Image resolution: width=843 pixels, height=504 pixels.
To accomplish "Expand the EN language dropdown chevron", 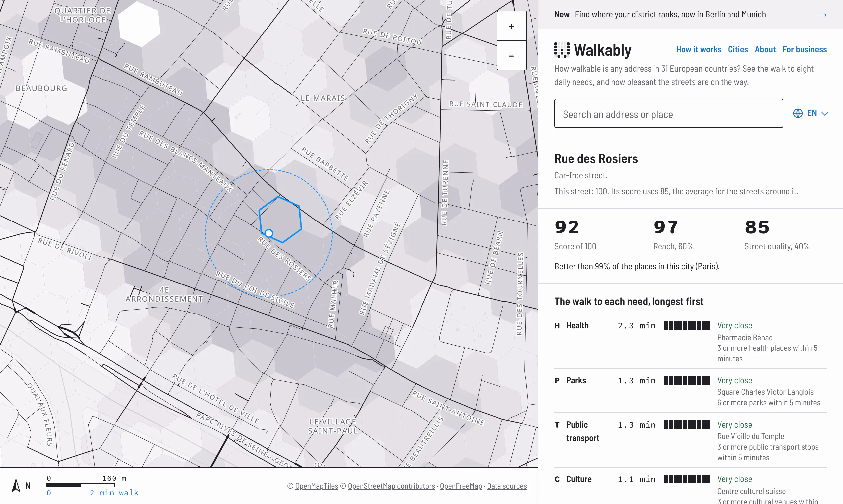I will tap(824, 114).
